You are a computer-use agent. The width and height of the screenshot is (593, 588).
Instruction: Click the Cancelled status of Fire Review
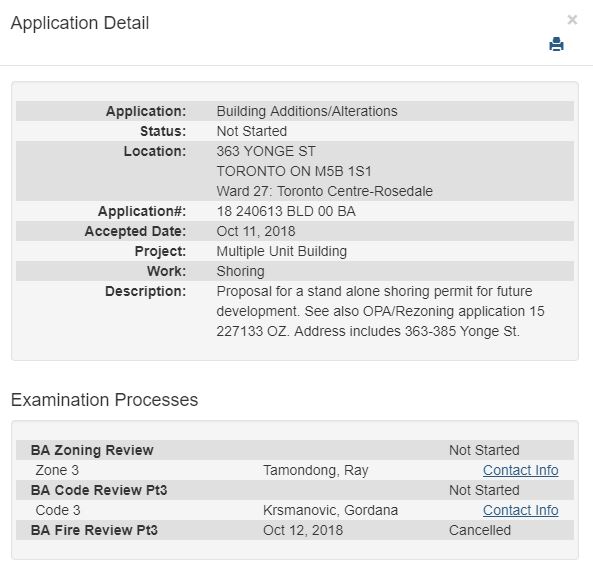click(480, 530)
